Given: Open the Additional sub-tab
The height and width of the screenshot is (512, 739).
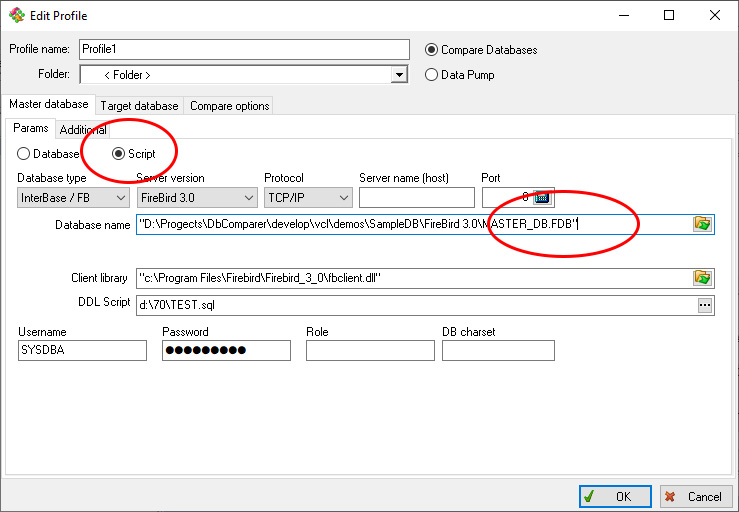Looking at the screenshot, I should click(x=82, y=130).
